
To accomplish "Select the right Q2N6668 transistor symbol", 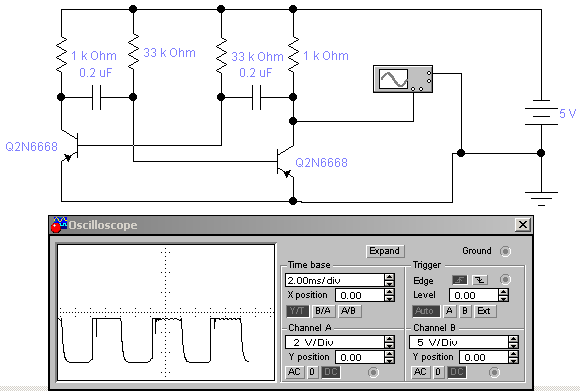I will [x=285, y=162].
